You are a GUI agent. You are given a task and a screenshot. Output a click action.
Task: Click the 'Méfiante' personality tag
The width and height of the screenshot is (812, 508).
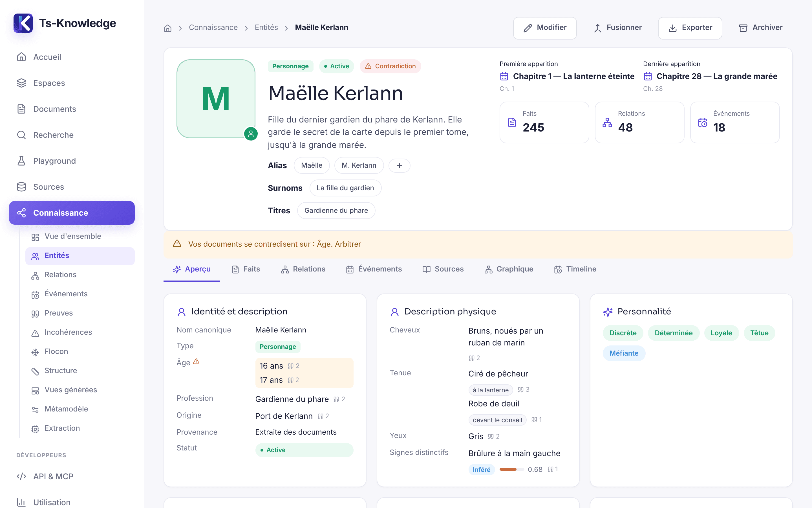(624, 353)
